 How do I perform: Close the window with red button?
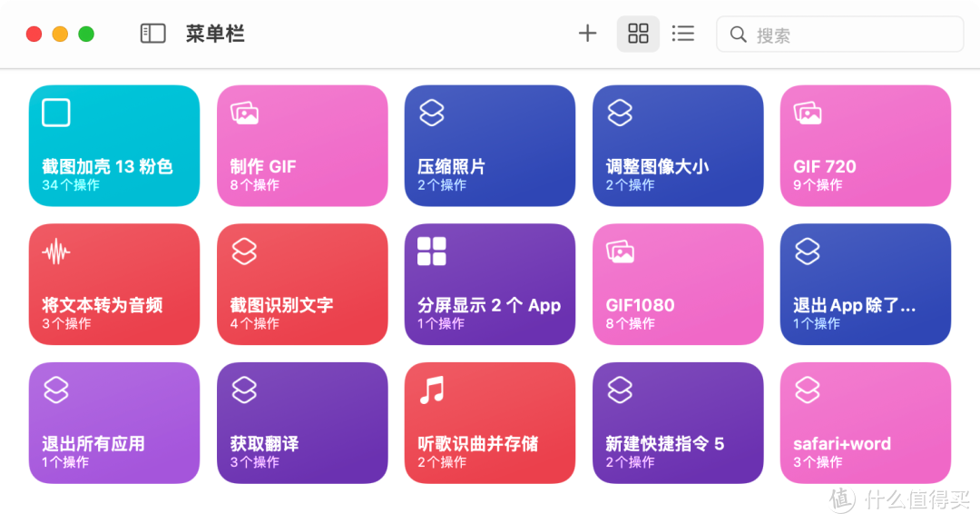(34, 34)
